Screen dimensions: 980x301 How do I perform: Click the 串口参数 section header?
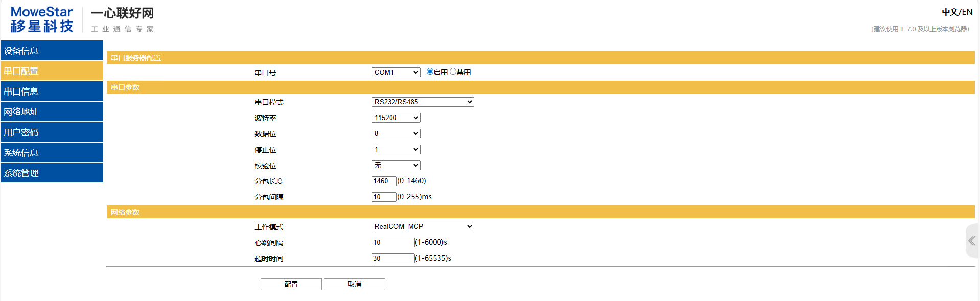point(541,87)
